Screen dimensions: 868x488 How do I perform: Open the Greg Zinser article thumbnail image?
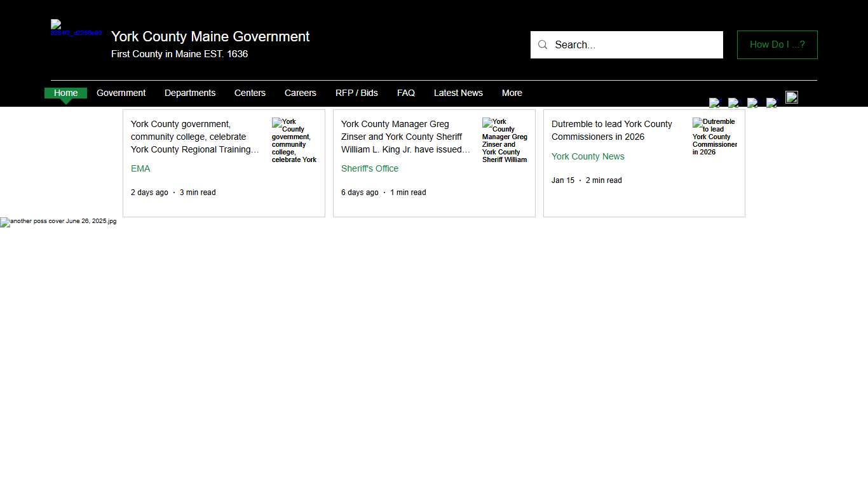point(505,140)
